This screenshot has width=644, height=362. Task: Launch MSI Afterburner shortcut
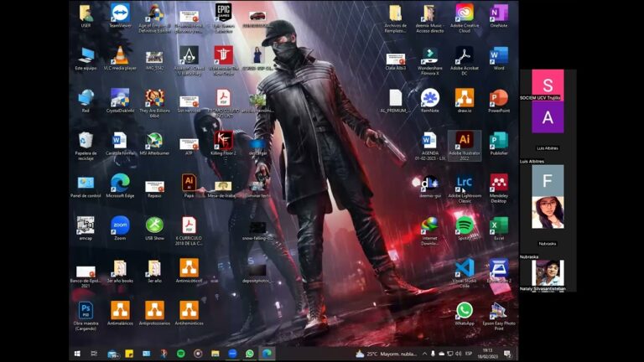click(x=154, y=143)
